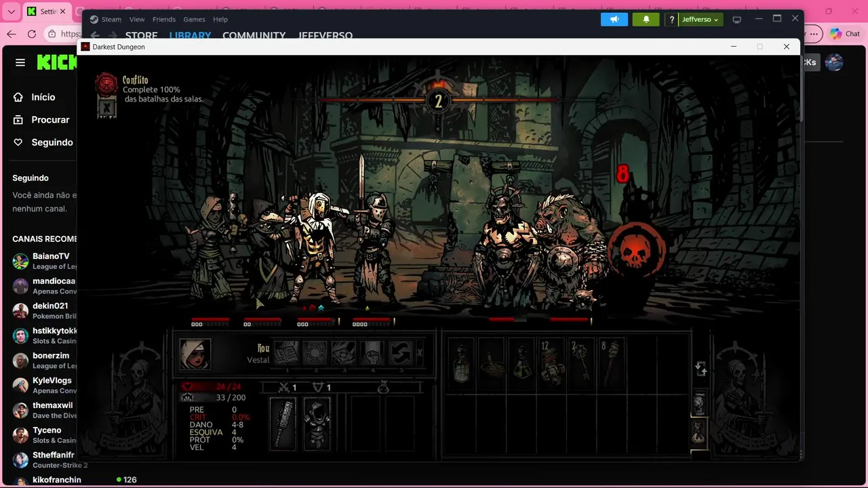The height and width of the screenshot is (488, 868).
Task: Select the bandage stack marked 12
Action: [x=551, y=364]
